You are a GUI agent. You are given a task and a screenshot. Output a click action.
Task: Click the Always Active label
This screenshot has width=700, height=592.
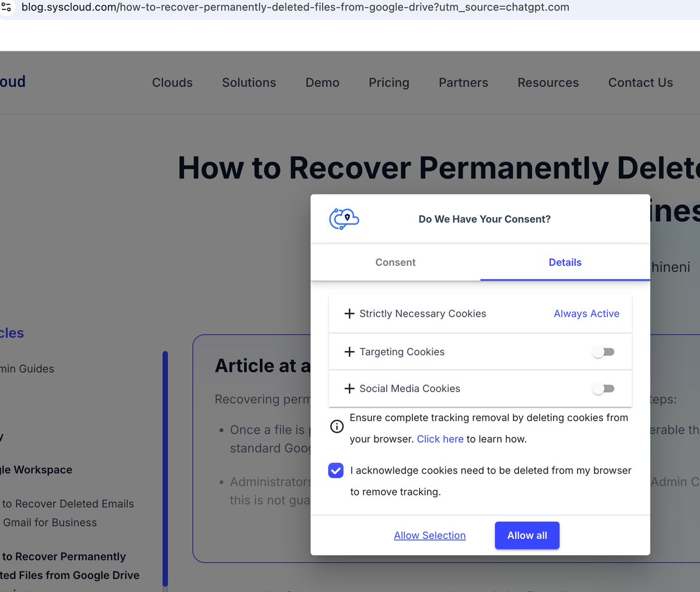pyautogui.click(x=586, y=314)
